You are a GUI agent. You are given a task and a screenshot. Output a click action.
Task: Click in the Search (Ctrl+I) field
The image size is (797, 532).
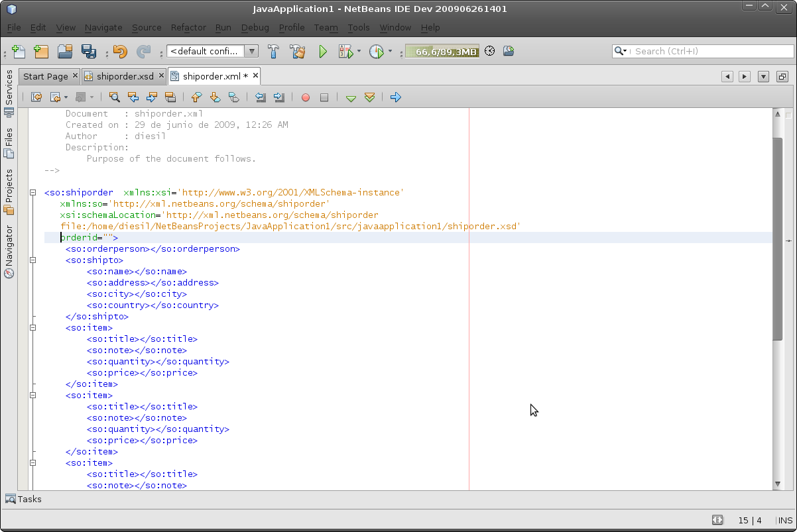(x=711, y=51)
